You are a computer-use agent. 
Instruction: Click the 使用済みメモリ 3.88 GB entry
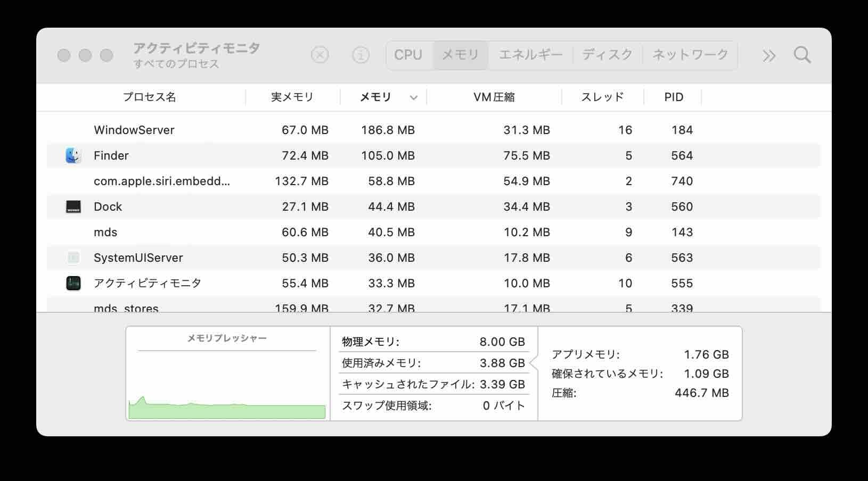click(x=433, y=363)
